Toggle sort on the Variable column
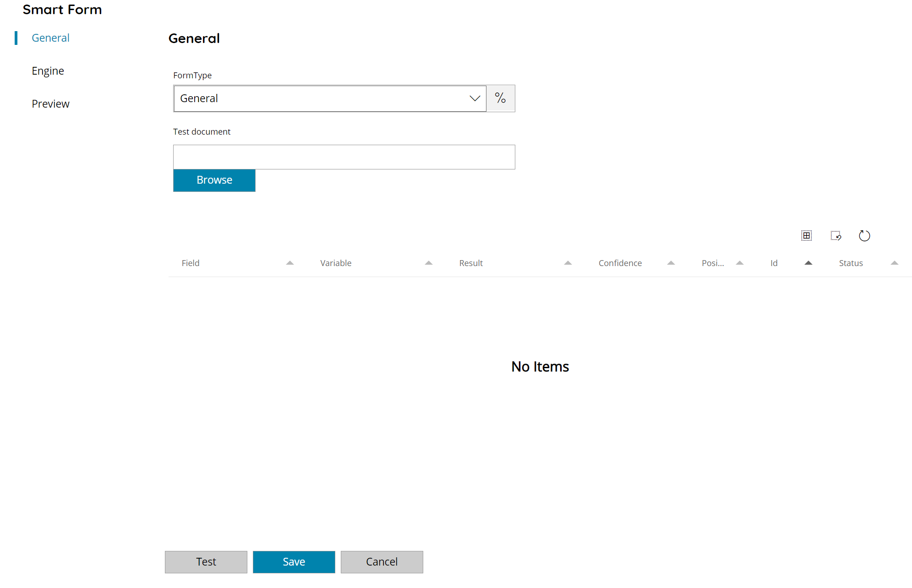 pyautogui.click(x=428, y=263)
